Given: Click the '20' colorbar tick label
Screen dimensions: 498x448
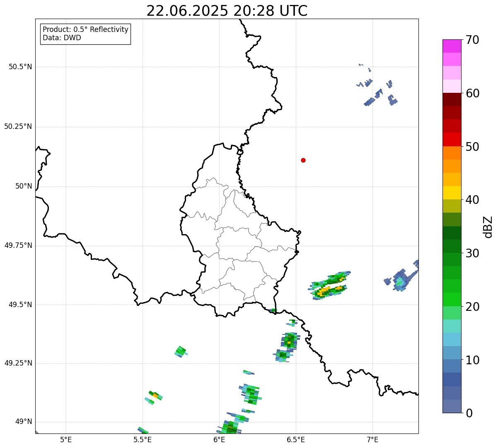Looking at the screenshot, I should pyautogui.click(x=472, y=307).
